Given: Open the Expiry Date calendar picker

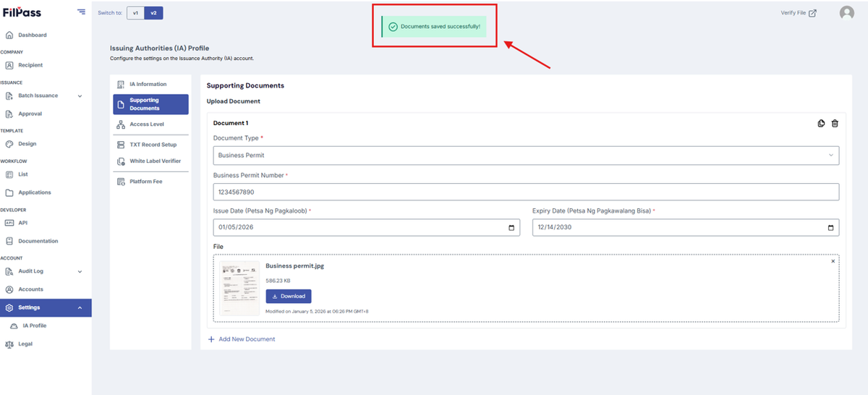Looking at the screenshot, I should click(x=830, y=227).
